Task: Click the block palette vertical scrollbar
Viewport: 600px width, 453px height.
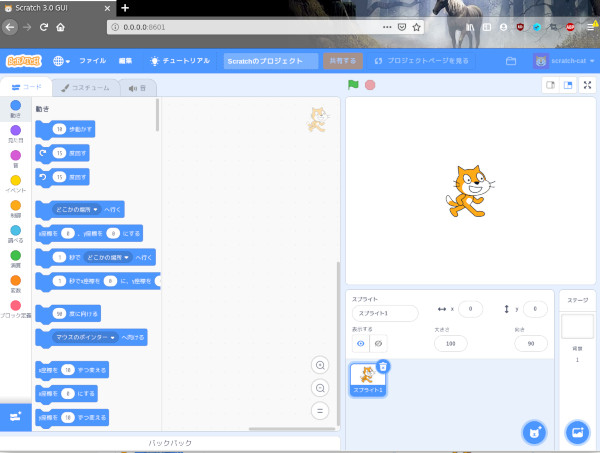Action: pos(157,115)
